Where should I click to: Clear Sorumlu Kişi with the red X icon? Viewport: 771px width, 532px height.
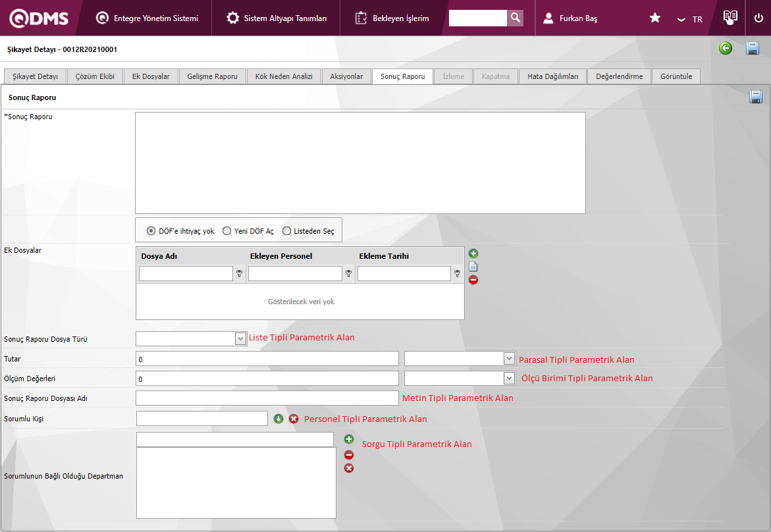coord(294,419)
